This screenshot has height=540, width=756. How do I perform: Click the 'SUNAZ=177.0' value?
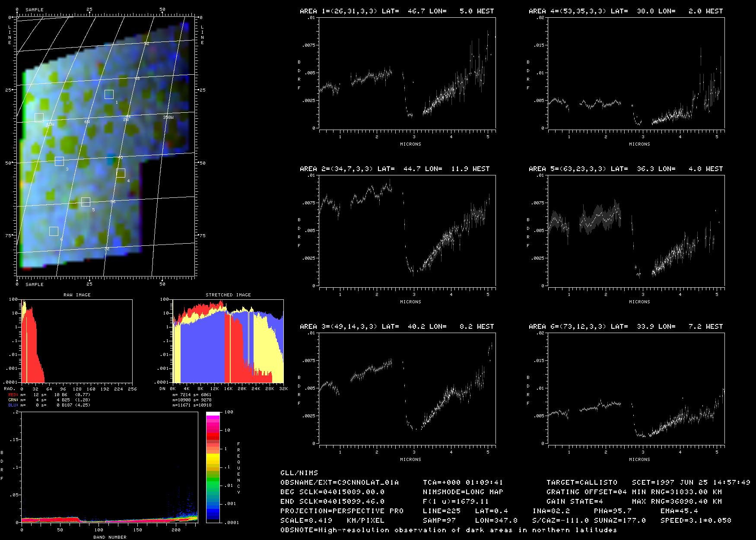click(620, 521)
